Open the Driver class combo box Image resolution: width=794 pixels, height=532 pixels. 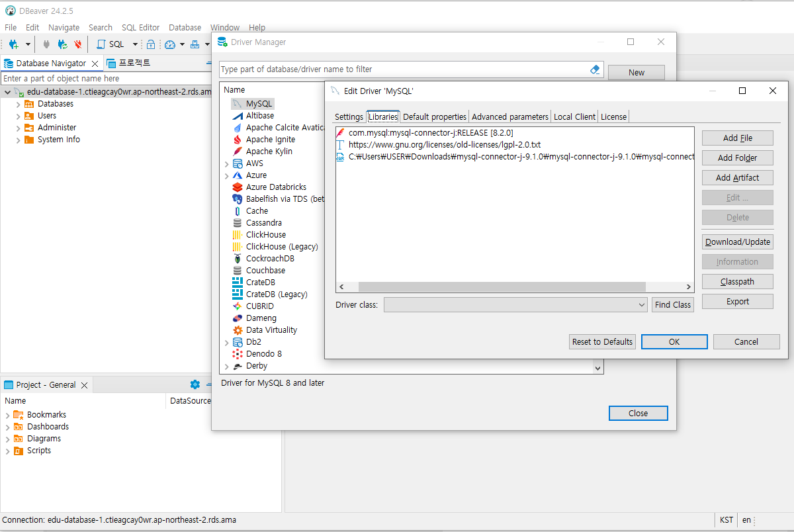click(x=515, y=305)
